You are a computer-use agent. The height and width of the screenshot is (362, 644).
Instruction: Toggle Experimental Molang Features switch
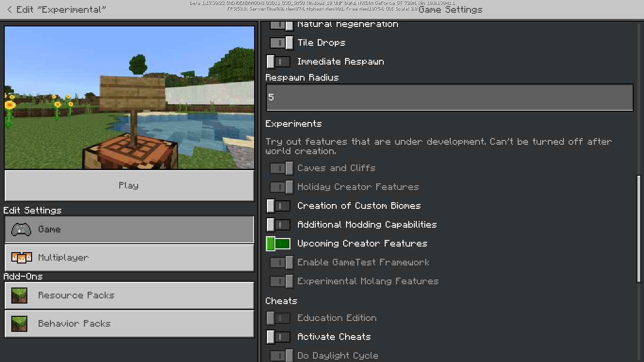pyautogui.click(x=281, y=281)
